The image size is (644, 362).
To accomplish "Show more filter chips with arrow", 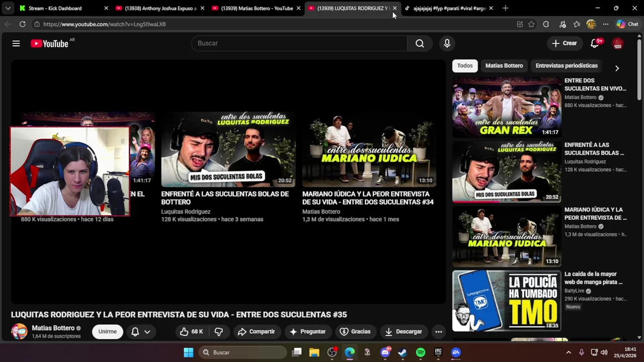I will click(617, 68).
